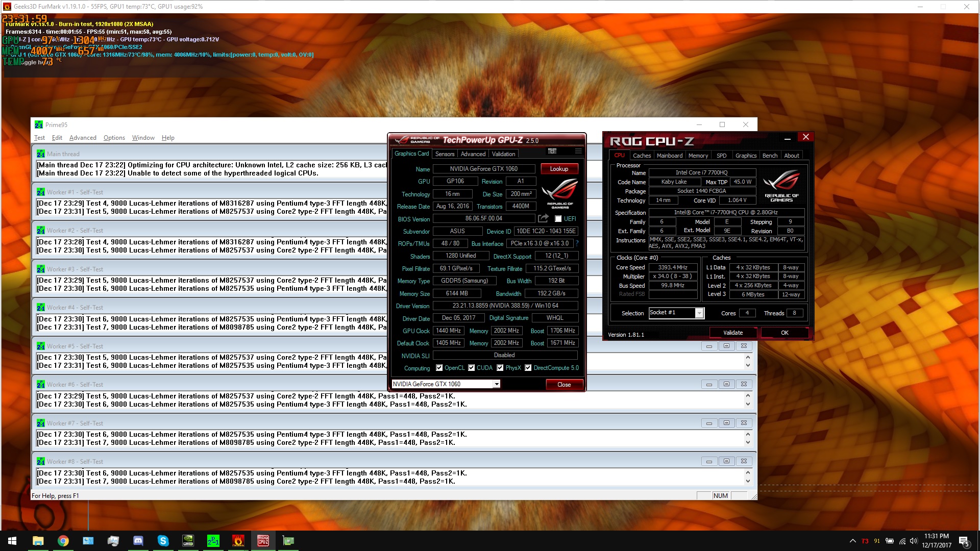The width and height of the screenshot is (980, 551).
Task: Open the GPU-Z hamburger menu icon
Action: 578,151
